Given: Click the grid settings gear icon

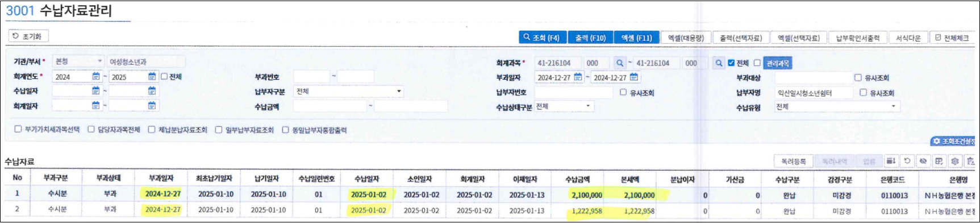Looking at the screenshot, I should (955, 162).
